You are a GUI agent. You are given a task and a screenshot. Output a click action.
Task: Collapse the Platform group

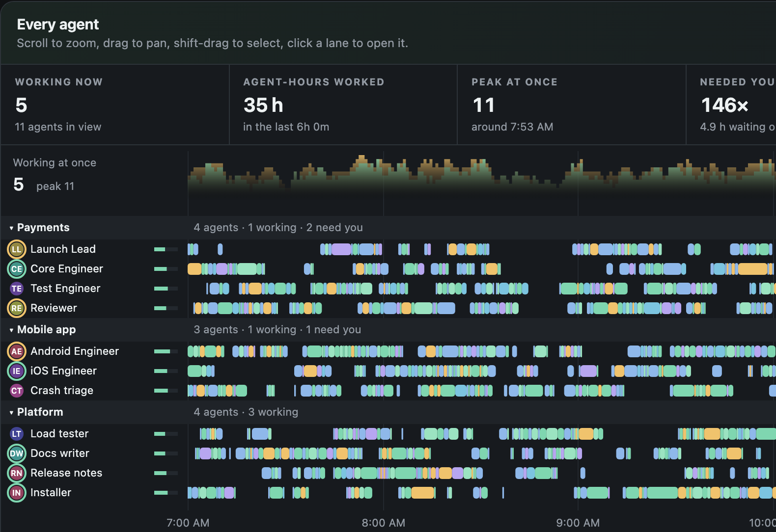[11, 412]
